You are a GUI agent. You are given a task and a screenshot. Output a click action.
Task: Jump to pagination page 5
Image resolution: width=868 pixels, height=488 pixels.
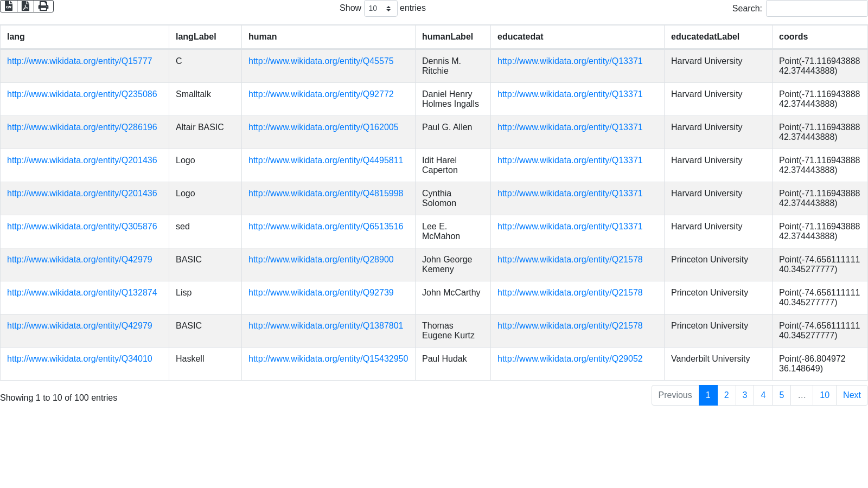(781, 395)
